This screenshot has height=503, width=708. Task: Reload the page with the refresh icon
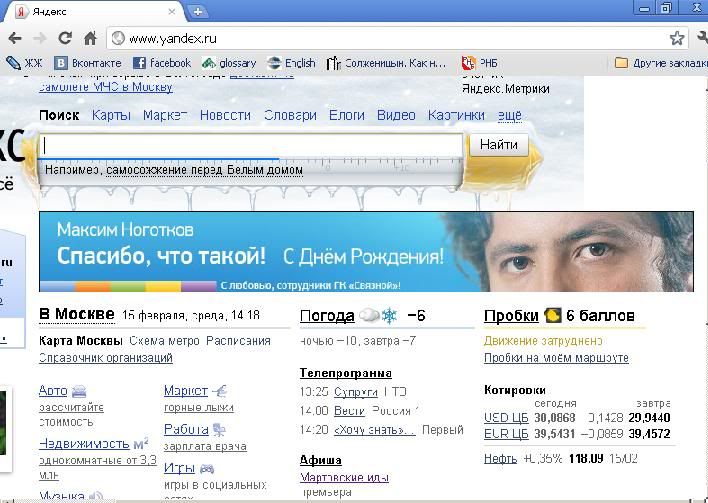(65, 38)
